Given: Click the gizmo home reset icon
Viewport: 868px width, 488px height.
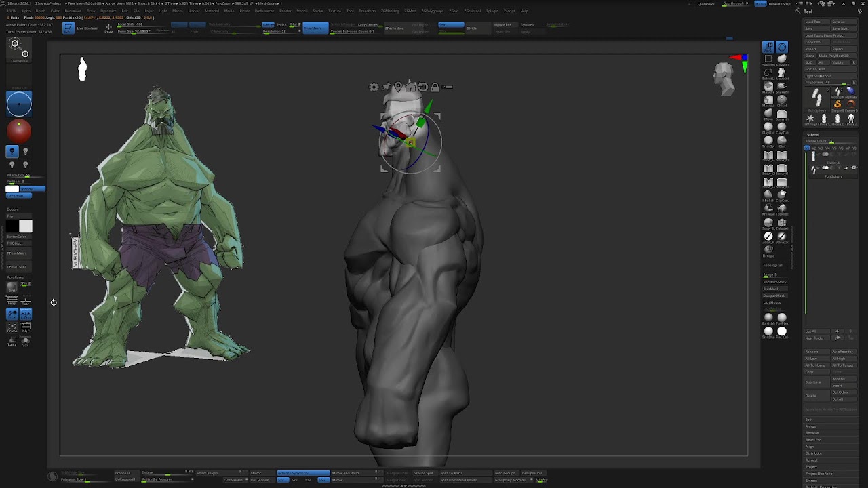Looking at the screenshot, I should click(x=410, y=87).
